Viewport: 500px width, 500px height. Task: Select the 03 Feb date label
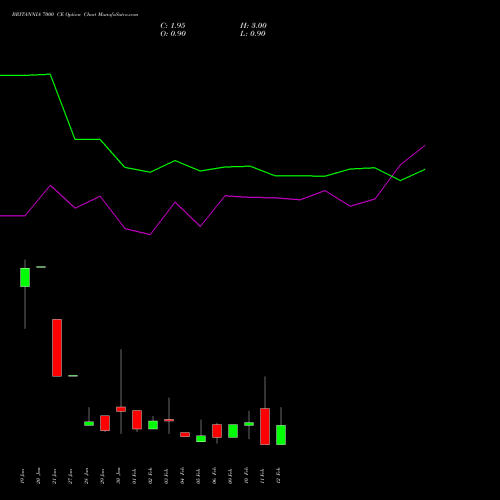pyautogui.click(x=166, y=476)
